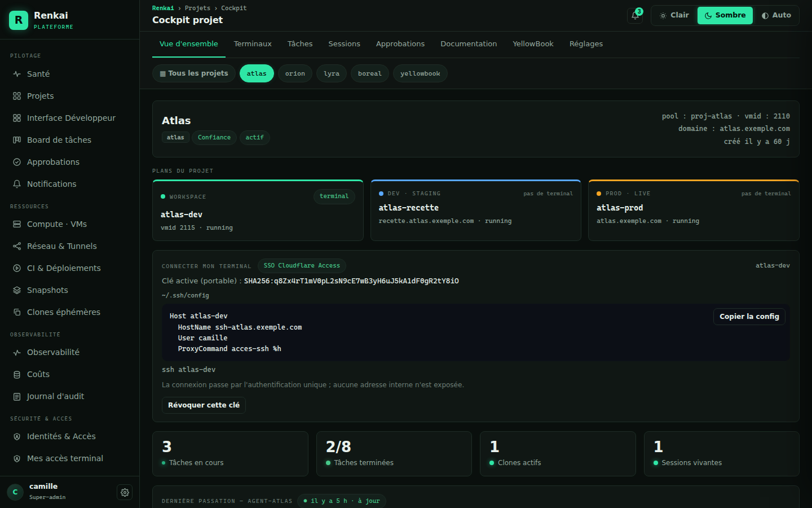
Task: Select the lyra project chip
Action: pos(332,73)
